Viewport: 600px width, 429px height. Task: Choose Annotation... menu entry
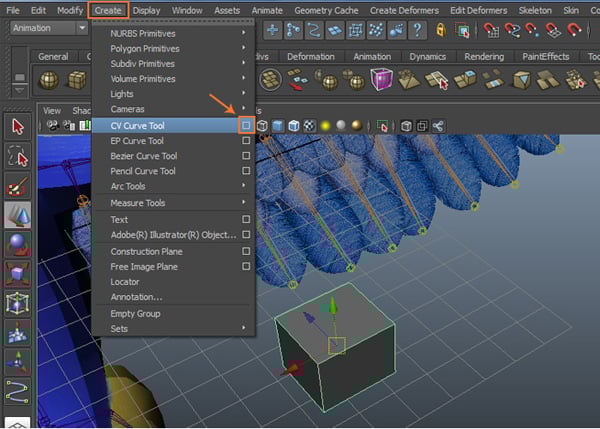tap(173, 297)
